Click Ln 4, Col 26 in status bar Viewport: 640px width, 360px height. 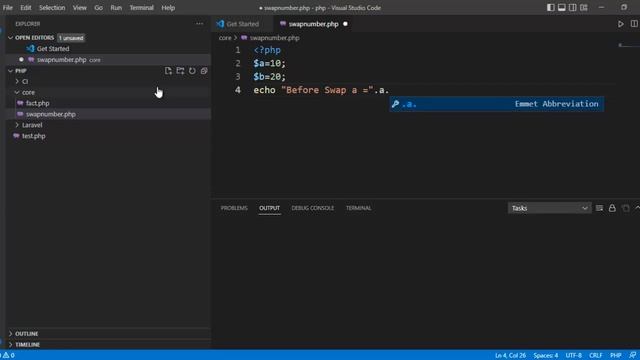coord(510,356)
